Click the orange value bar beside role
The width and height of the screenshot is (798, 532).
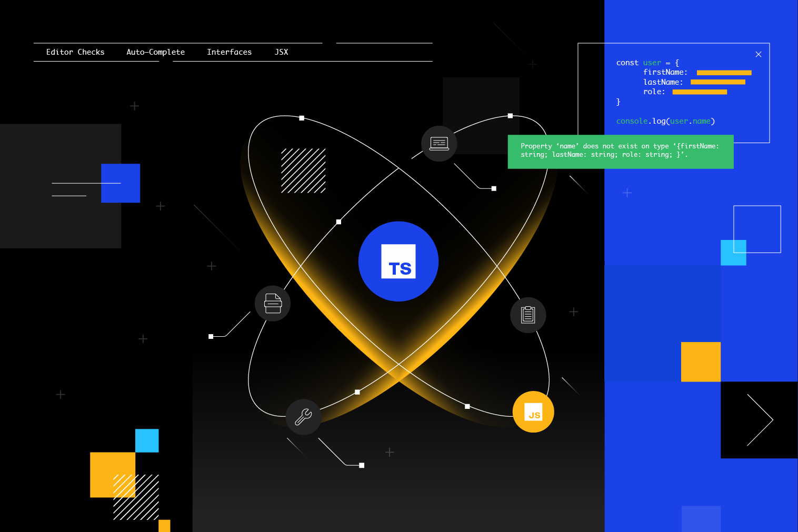(700, 92)
